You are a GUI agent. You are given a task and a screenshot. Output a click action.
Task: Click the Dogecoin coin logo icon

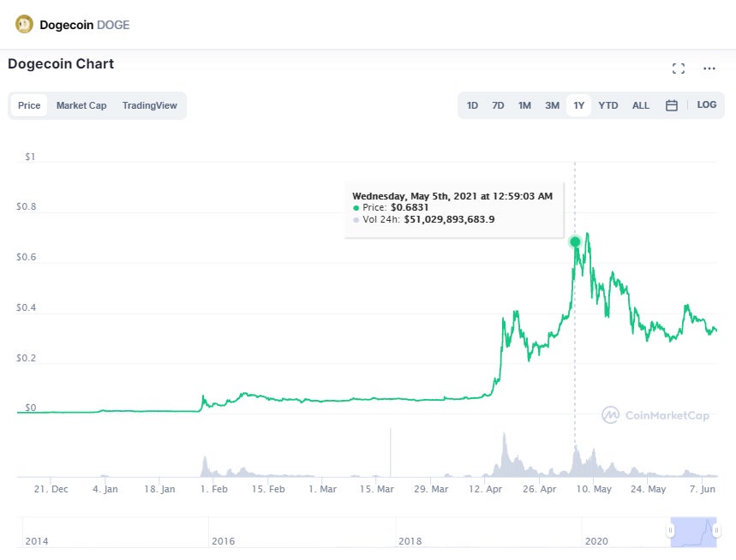coord(24,24)
